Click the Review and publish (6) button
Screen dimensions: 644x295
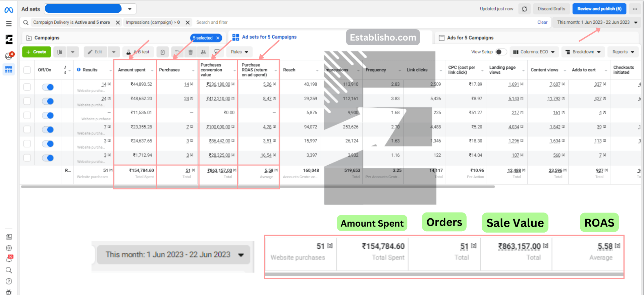coord(599,9)
